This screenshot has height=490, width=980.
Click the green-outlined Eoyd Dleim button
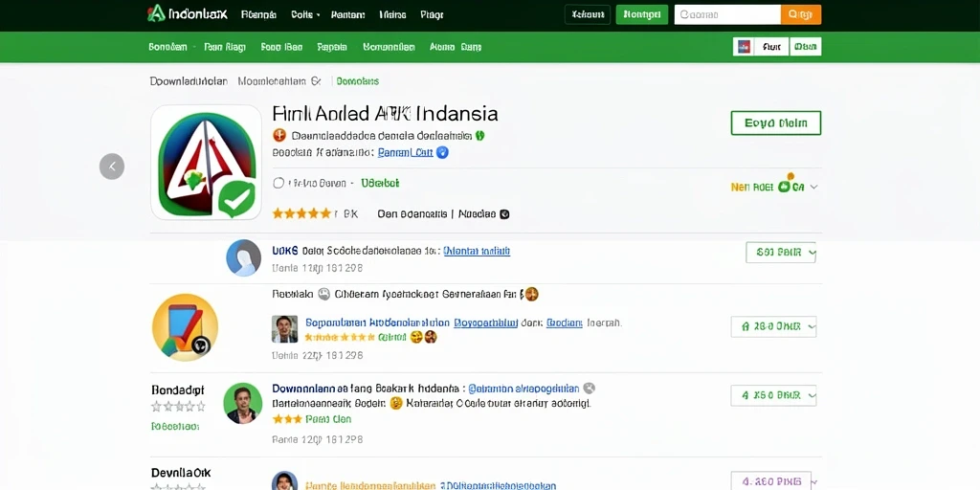(775, 123)
